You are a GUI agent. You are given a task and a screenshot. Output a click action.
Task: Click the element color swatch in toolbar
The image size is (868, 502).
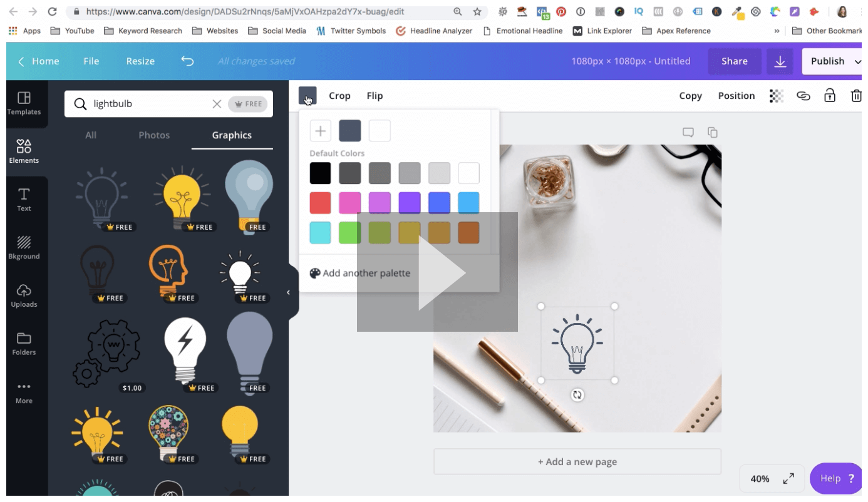307,96
